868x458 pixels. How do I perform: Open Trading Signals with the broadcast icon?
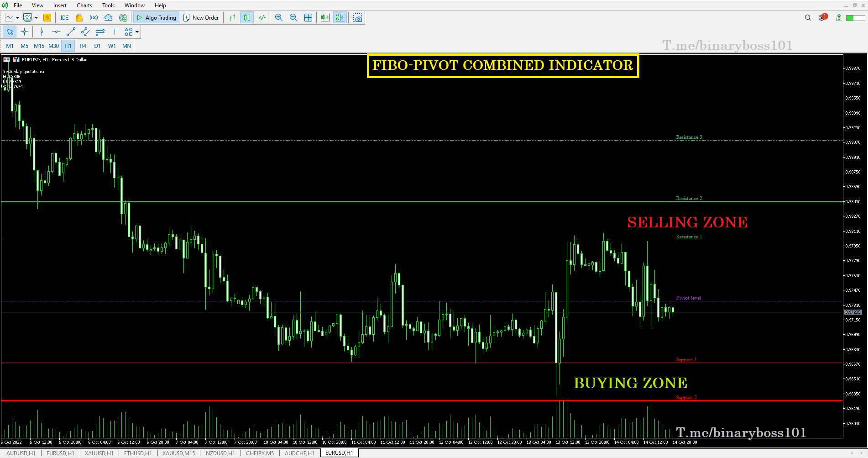[x=94, y=17]
